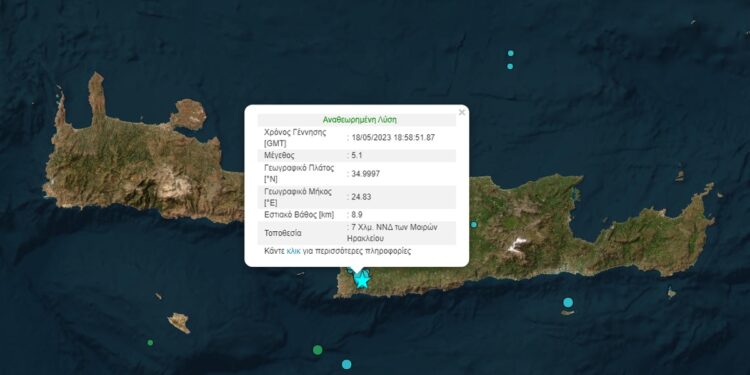This screenshot has width=750, height=375.
Task: Click the Μέγεθος row label
Action: [x=278, y=155]
